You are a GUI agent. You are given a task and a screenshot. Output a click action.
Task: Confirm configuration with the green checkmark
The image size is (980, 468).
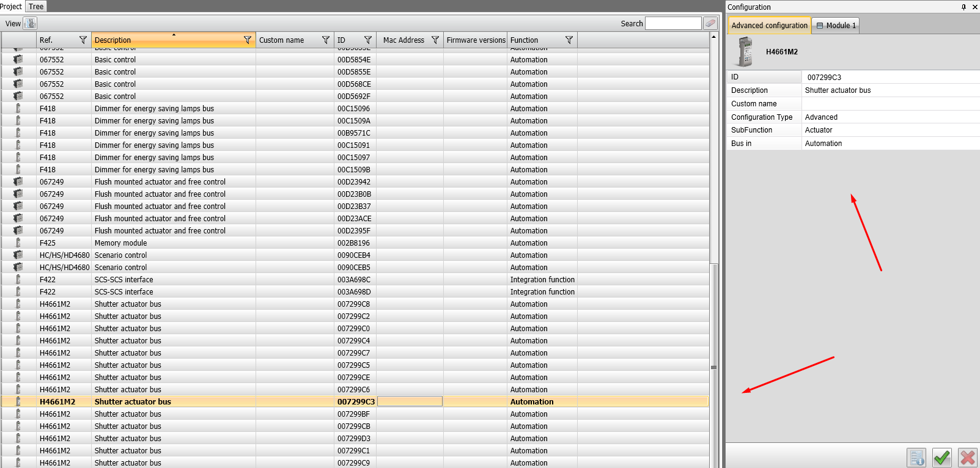click(x=941, y=457)
